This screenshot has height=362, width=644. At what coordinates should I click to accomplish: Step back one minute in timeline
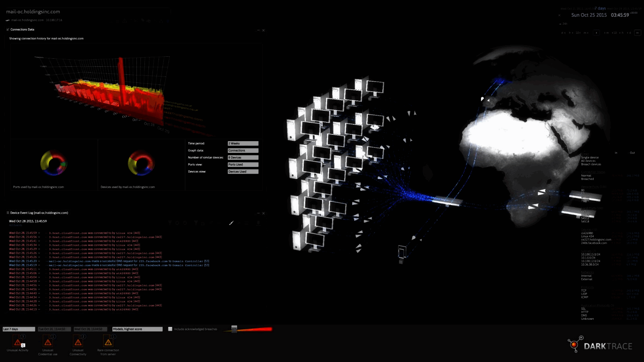(x=586, y=33)
